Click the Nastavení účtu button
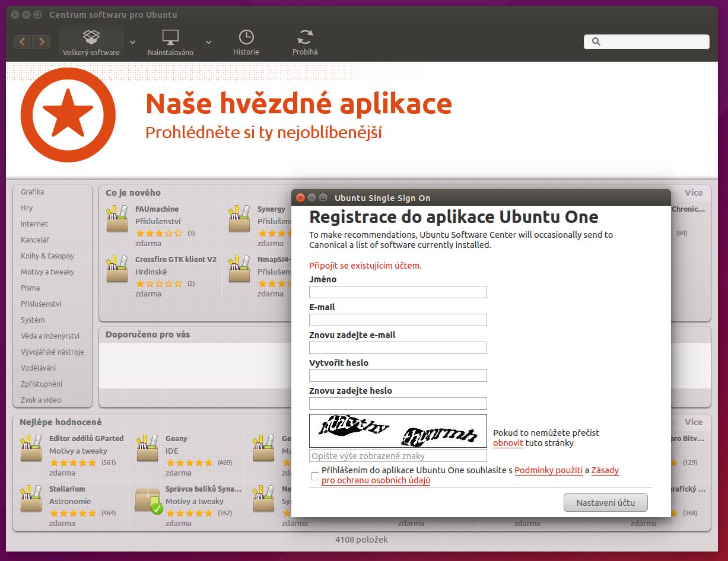Screen dimensions: 728x561 point(606,503)
